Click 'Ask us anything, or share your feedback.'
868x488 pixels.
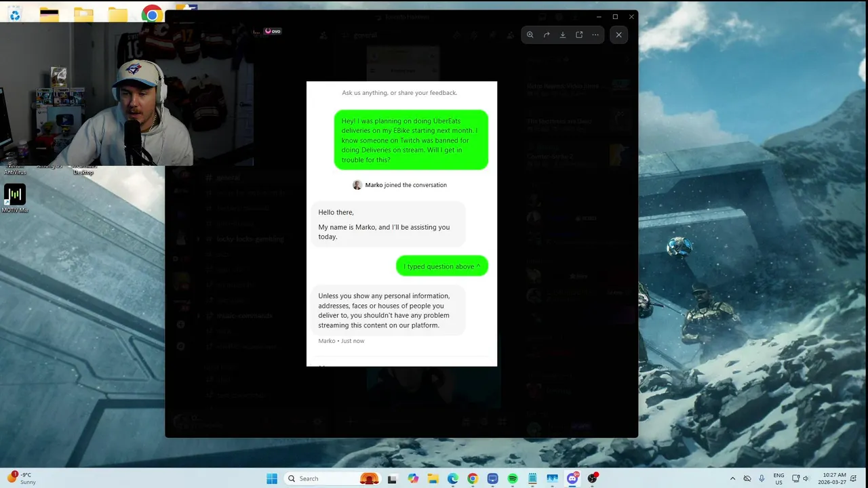399,93
